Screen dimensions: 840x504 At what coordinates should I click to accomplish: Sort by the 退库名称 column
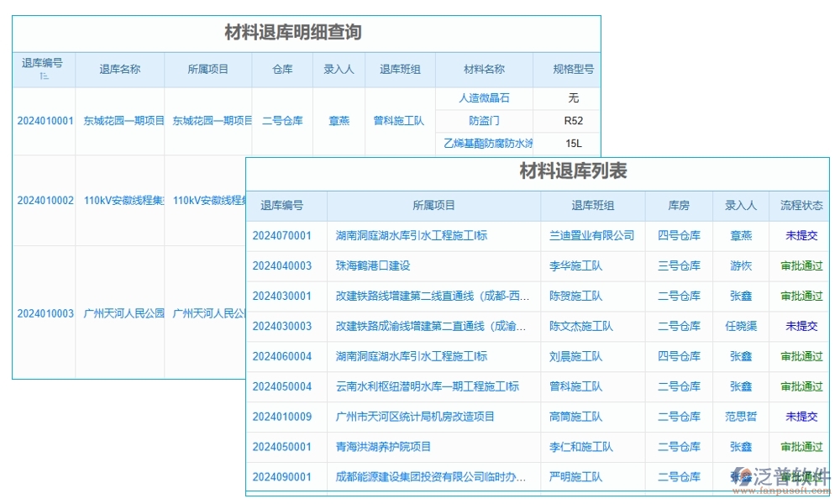pyautogui.click(x=120, y=70)
